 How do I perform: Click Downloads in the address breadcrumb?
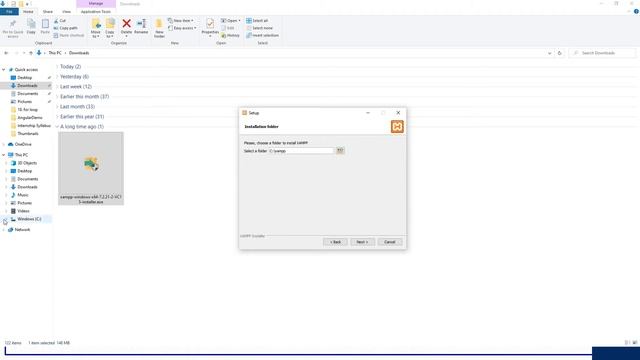point(79,53)
